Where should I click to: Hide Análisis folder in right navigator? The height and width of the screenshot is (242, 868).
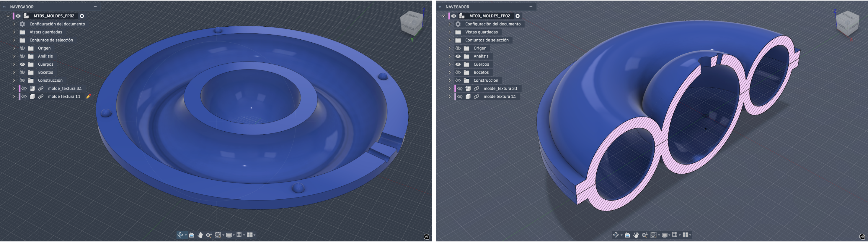tap(458, 57)
